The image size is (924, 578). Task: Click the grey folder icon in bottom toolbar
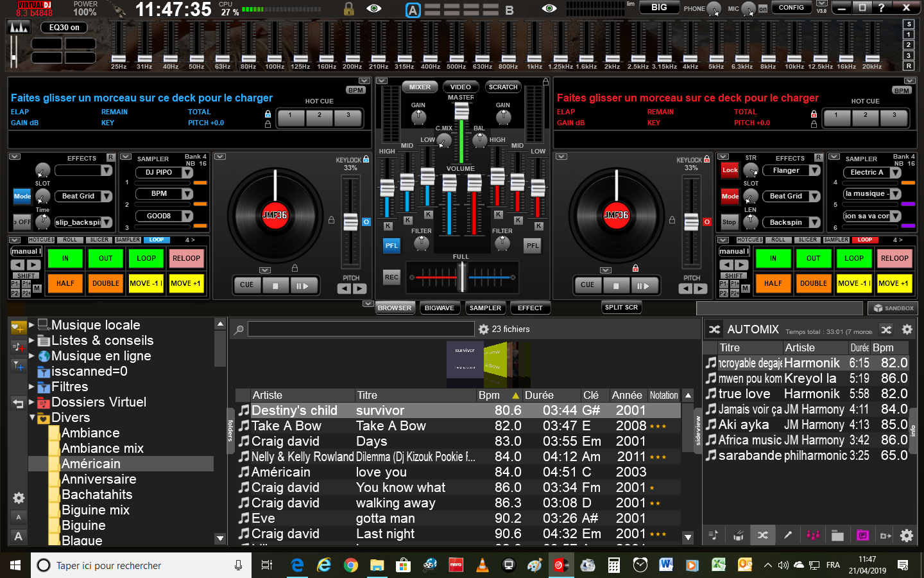(837, 535)
